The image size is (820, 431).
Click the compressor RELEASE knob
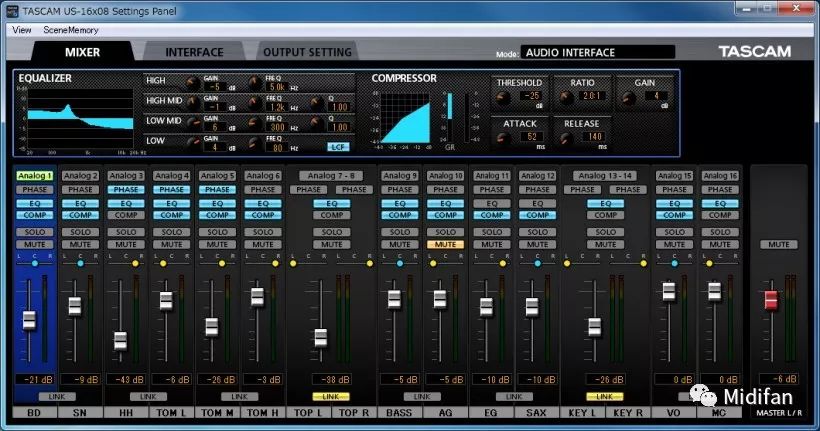click(566, 139)
